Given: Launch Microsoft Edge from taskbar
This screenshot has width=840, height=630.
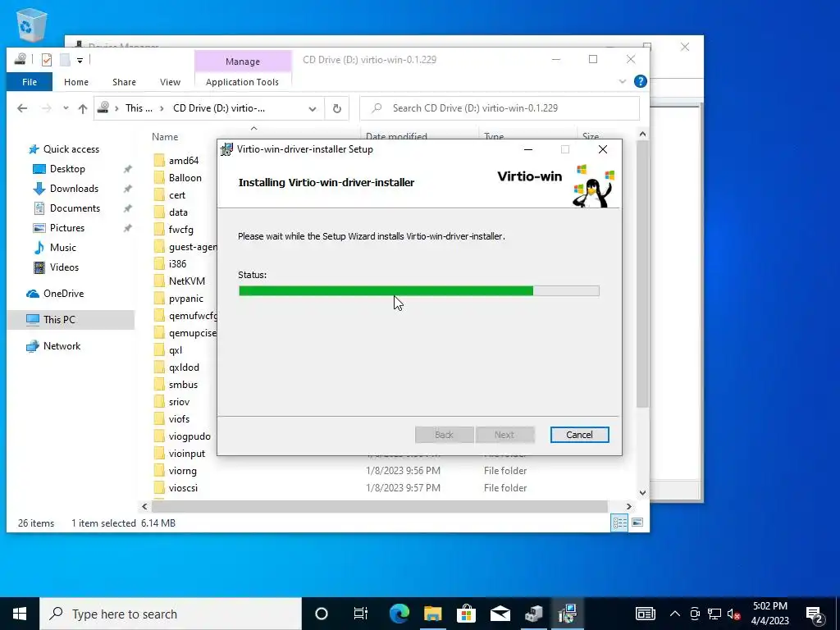Looking at the screenshot, I should point(399,614).
